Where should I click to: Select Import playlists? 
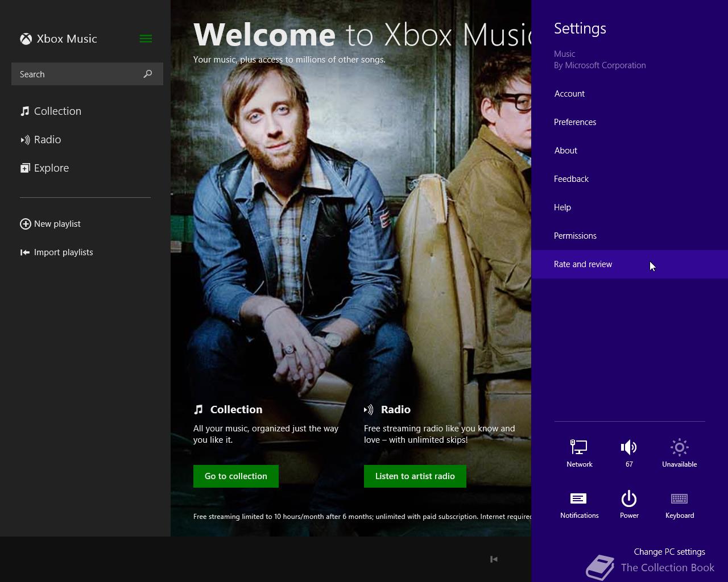[x=63, y=252]
